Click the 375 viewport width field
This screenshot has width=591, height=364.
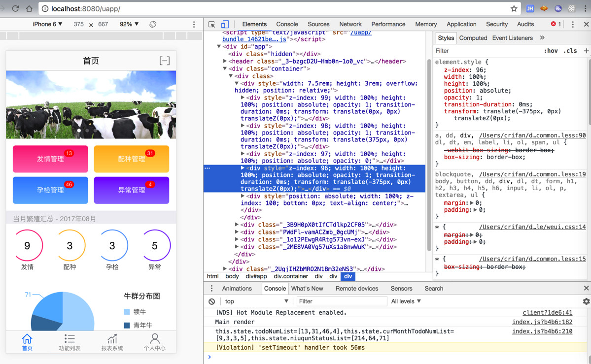[x=79, y=24]
